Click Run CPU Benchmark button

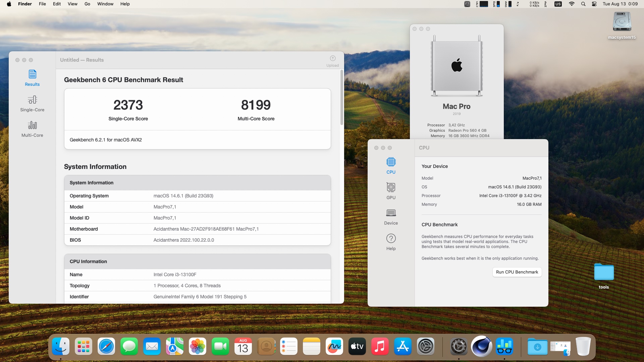coord(517,272)
